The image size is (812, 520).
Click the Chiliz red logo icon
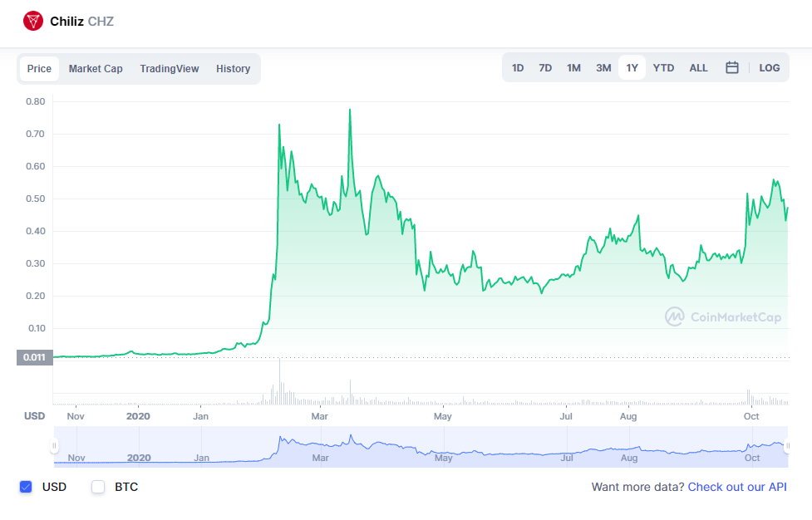click(33, 22)
